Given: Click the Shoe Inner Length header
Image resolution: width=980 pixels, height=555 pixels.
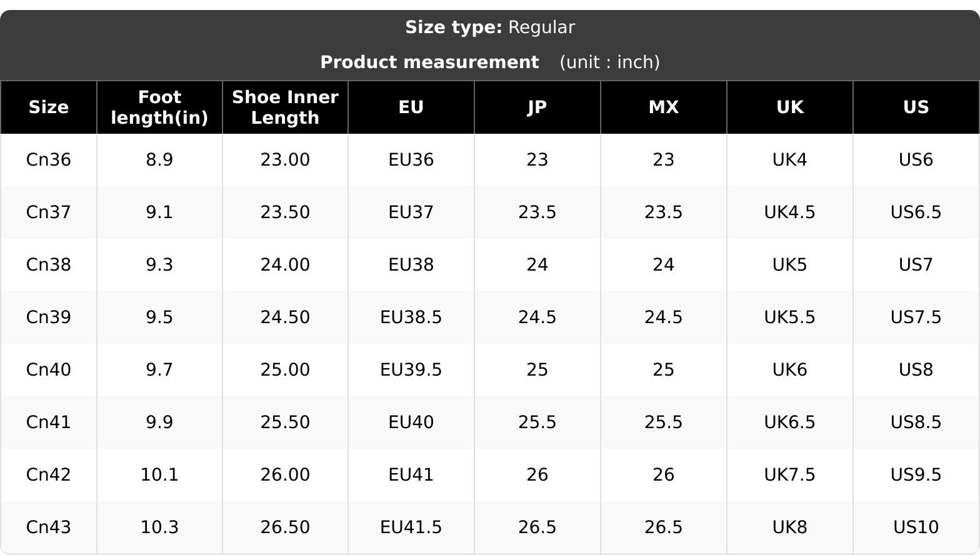Looking at the screenshot, I should [285, 107].
